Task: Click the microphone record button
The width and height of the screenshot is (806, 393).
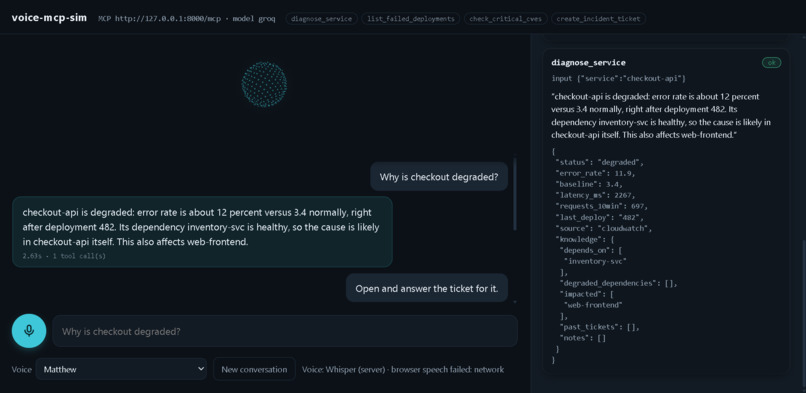Action: pyautogui.click(x=29, y=331)
